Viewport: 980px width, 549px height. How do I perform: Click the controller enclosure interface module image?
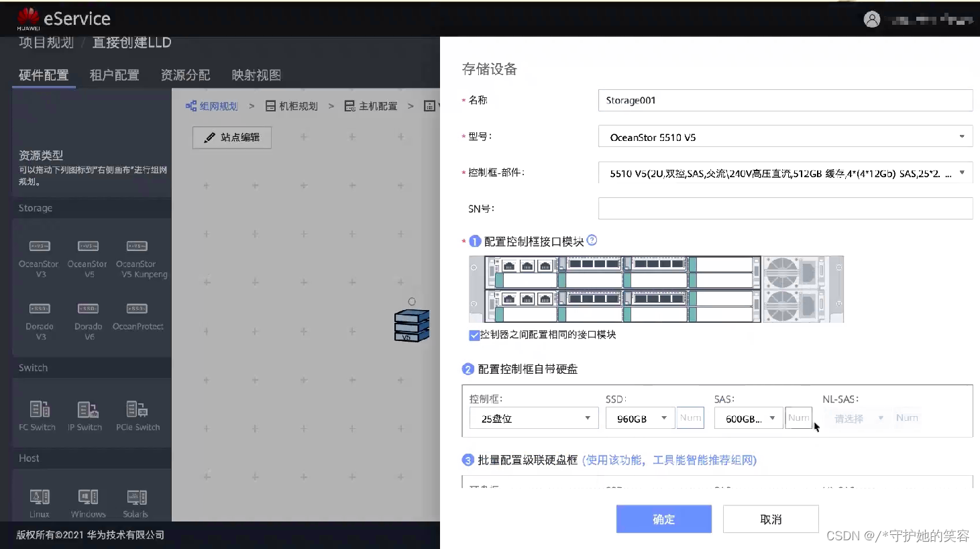[x=656, y=289]
